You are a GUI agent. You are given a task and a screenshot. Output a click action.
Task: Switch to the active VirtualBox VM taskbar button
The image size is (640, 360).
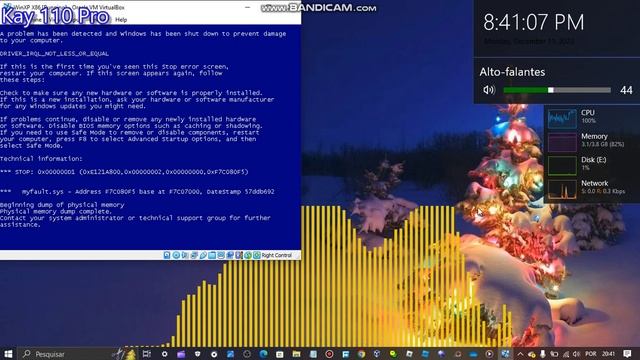pos(506,354)
